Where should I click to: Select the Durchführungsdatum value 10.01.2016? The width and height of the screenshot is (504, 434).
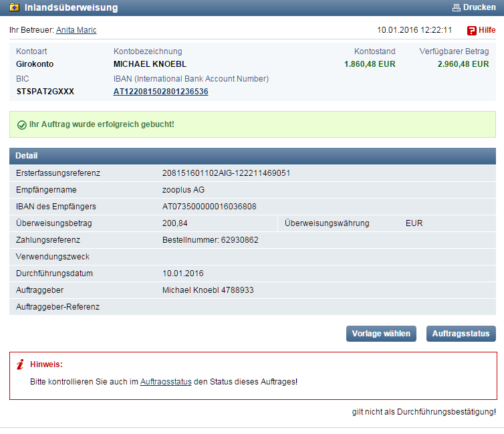click(x=183, y=274)
